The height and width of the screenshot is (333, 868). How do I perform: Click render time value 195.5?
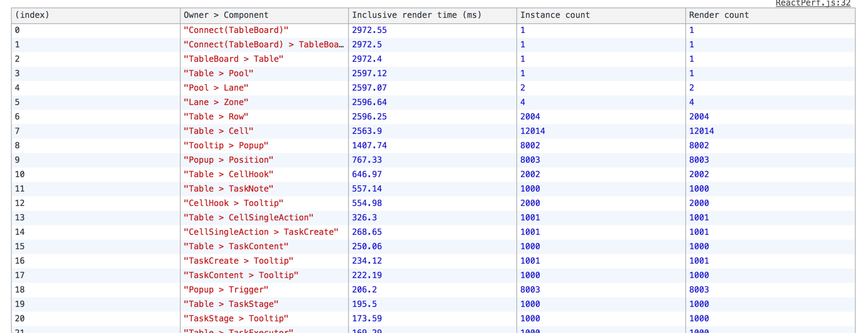[365, 304]
